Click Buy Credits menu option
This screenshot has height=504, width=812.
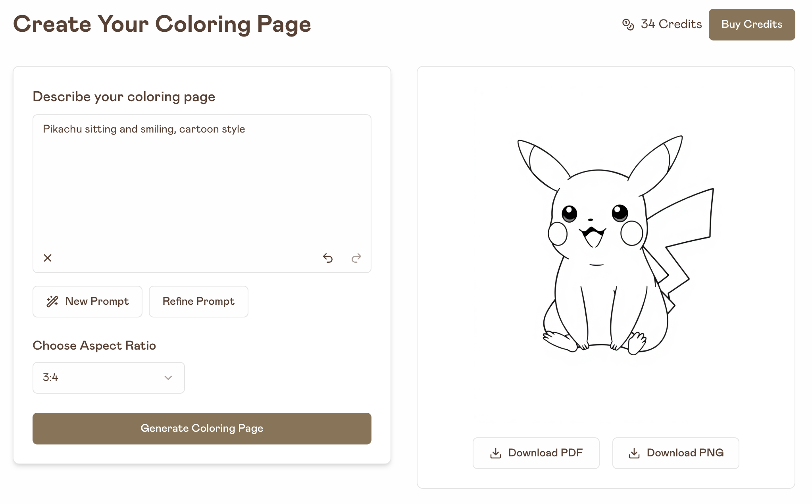point(752,24)
